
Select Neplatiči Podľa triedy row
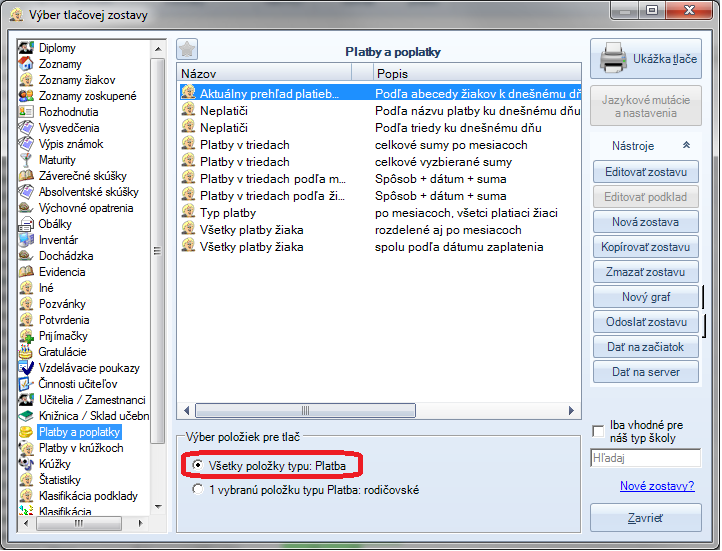coord(380,128)
